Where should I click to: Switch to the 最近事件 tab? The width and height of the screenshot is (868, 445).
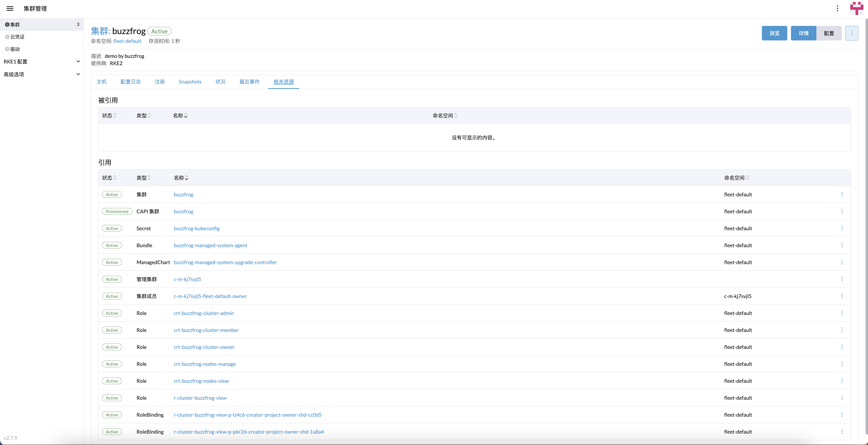249,82
